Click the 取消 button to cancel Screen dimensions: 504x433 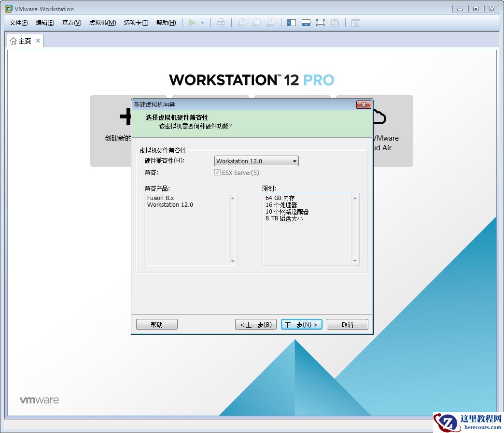347,324
